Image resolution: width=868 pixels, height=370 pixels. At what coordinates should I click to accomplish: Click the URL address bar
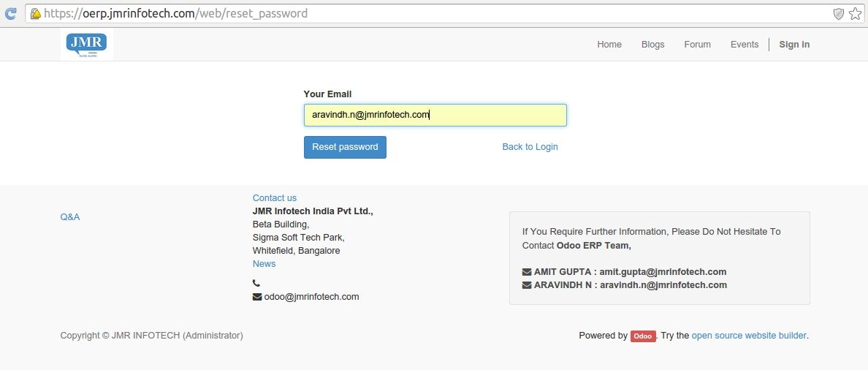click(432, 14)
